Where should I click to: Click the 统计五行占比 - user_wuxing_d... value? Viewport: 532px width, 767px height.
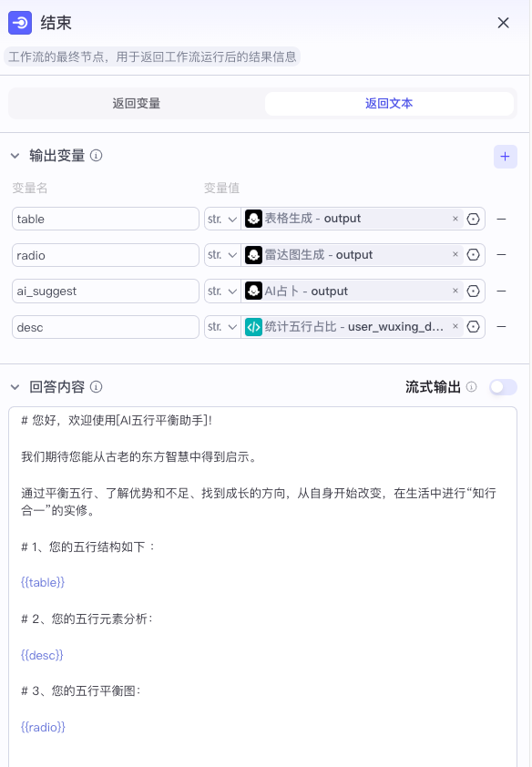pyautogui.click(x=354, y=326)
